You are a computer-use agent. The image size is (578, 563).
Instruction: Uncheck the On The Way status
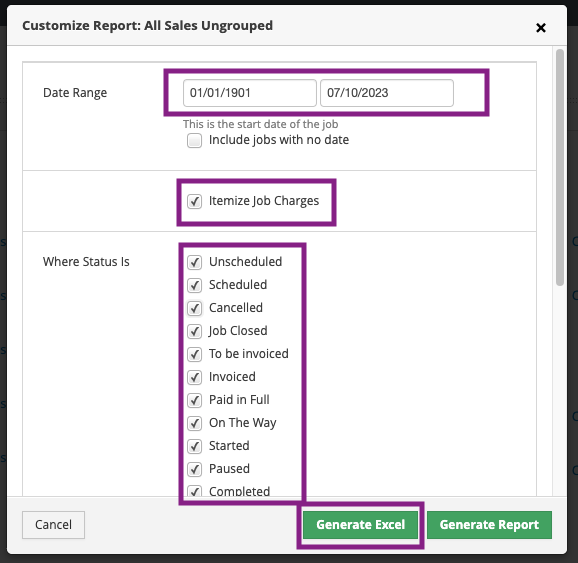[194, 423]
